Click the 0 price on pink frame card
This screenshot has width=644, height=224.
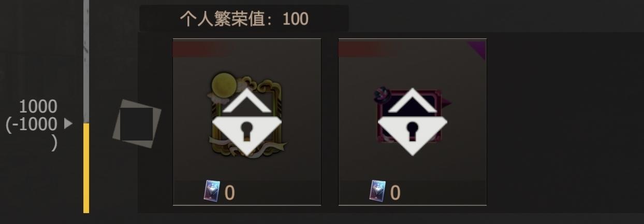395,193
